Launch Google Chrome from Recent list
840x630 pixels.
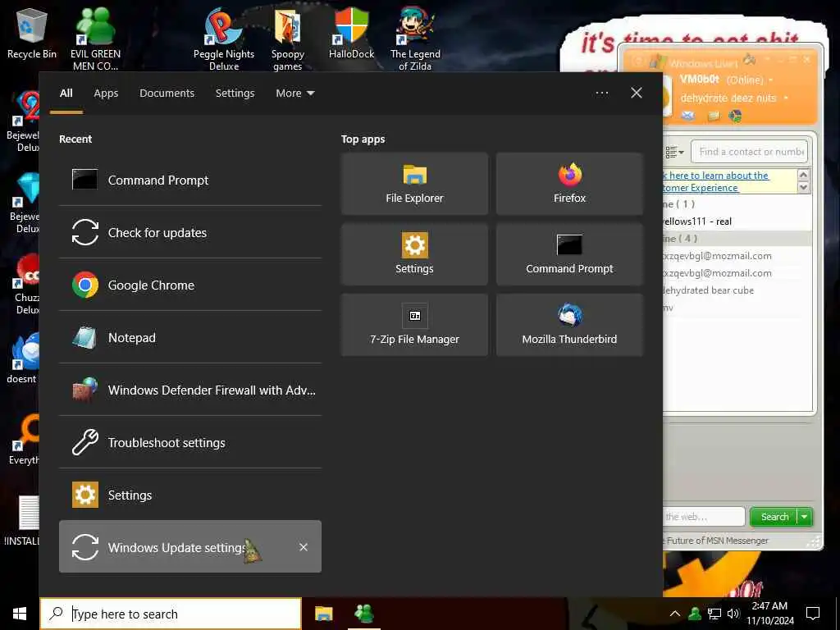point(190,285)
